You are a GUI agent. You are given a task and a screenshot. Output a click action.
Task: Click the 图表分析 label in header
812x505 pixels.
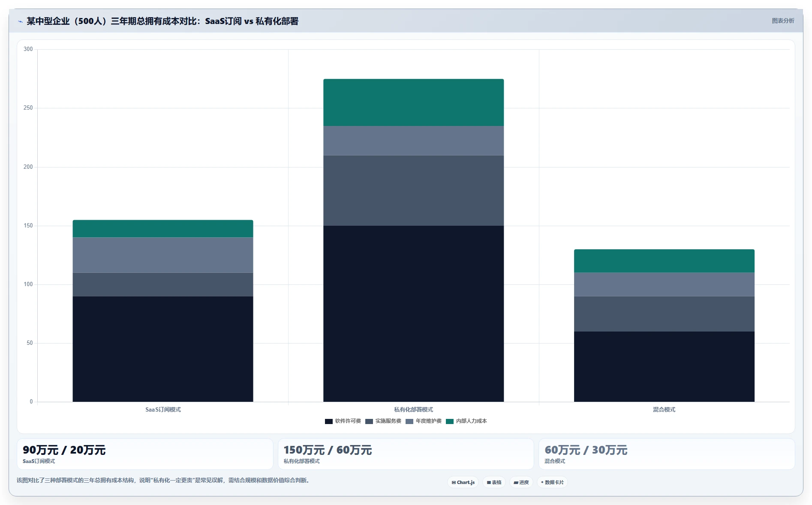(783, 21)
